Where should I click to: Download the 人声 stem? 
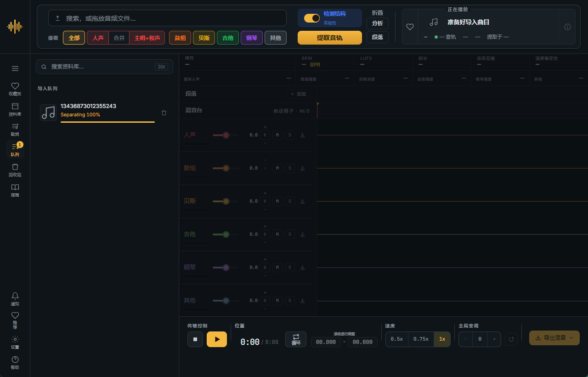(302, 135)
